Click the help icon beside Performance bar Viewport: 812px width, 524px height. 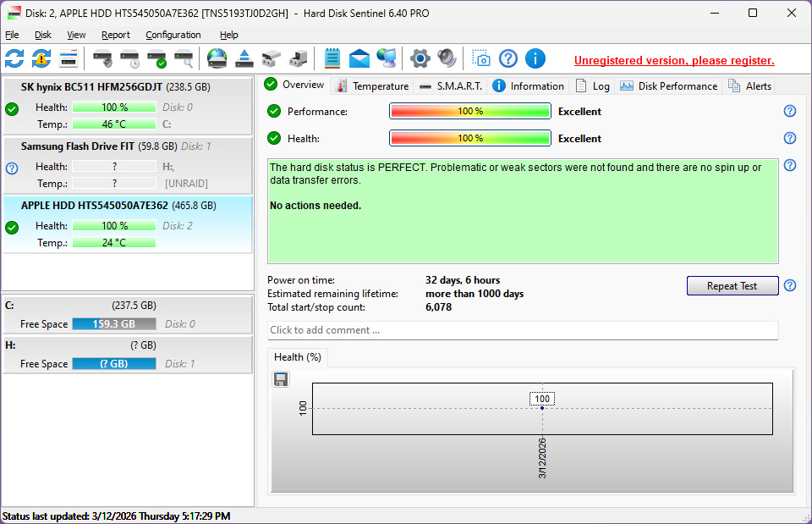(790, 111)
